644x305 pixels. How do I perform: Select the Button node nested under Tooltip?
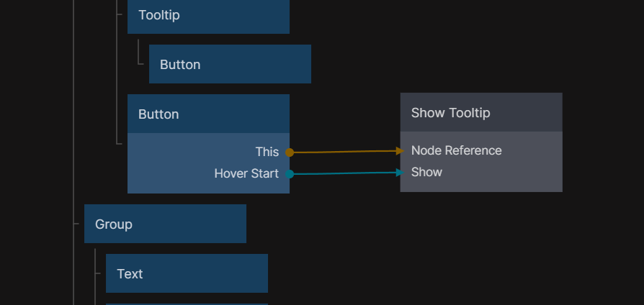coord(230,64)
